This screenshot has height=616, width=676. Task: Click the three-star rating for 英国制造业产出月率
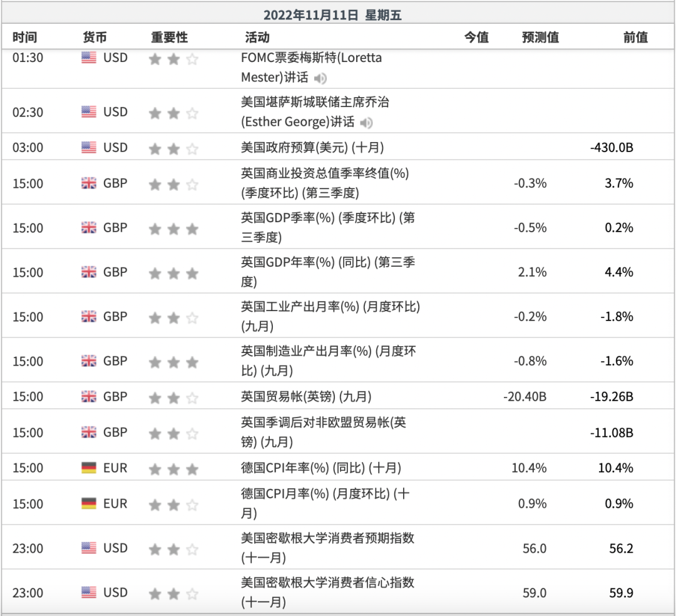173,362
